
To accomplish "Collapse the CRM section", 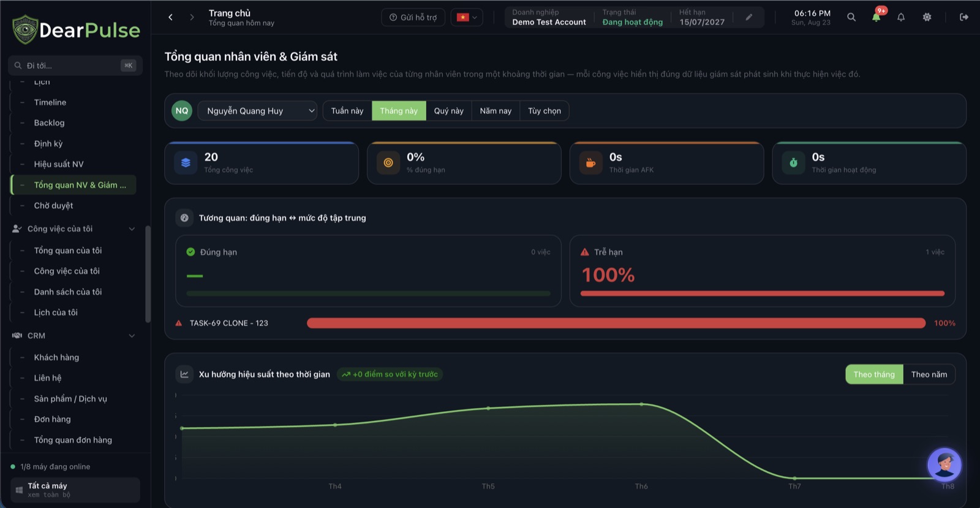I will point(132,336).
